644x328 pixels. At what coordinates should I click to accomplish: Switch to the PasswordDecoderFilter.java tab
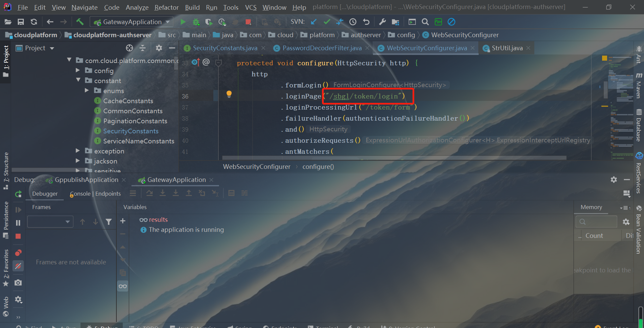pyautogui.click(x=322, y=48)
